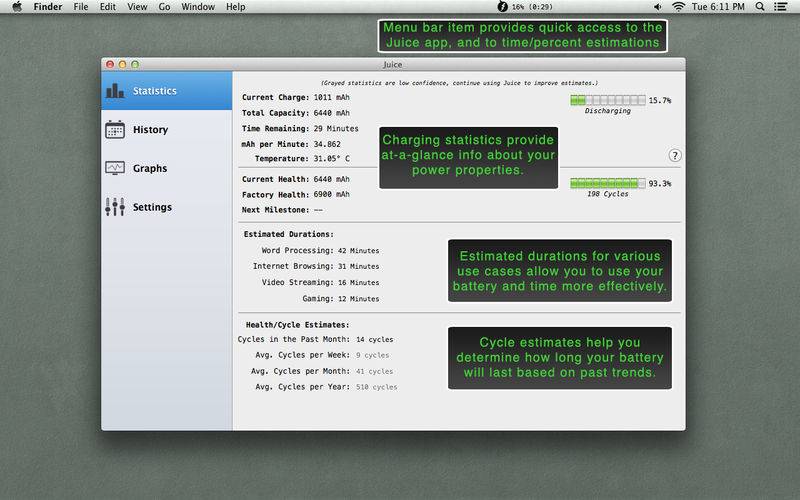The width and height of the screenshot is (800, 500).
Task: Click the mAh per Minute 34.862 value
Action: (x=327, y=144)
